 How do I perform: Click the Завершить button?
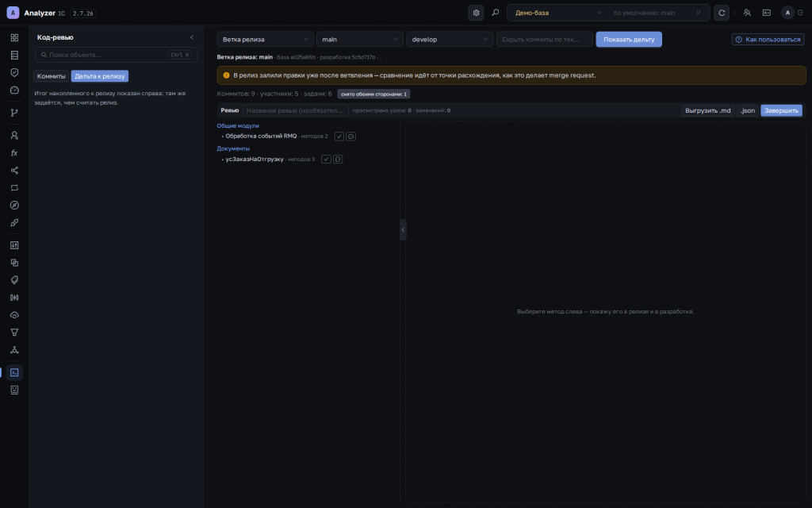click(781, 110)
